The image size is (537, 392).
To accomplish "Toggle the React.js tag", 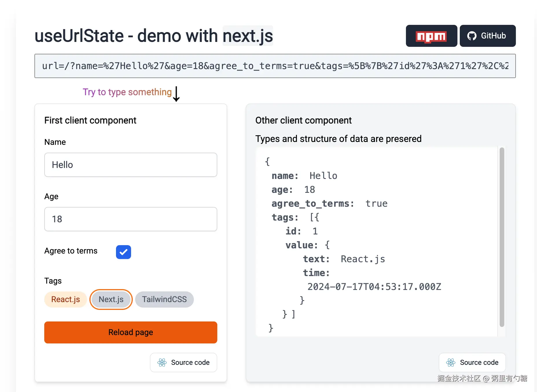I will click(x=66, y=299).
